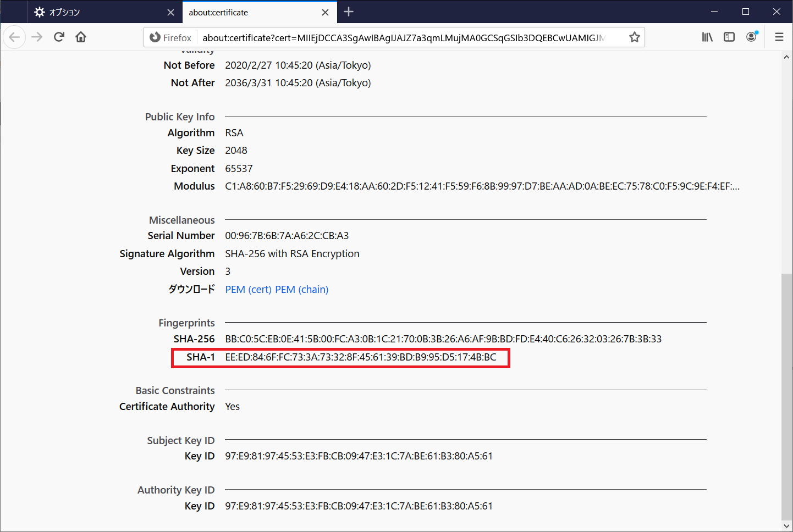This screenshot has width=793, height=532.
Task: Click the Firefox identity logo in address bar
Action: coord(155,37)
